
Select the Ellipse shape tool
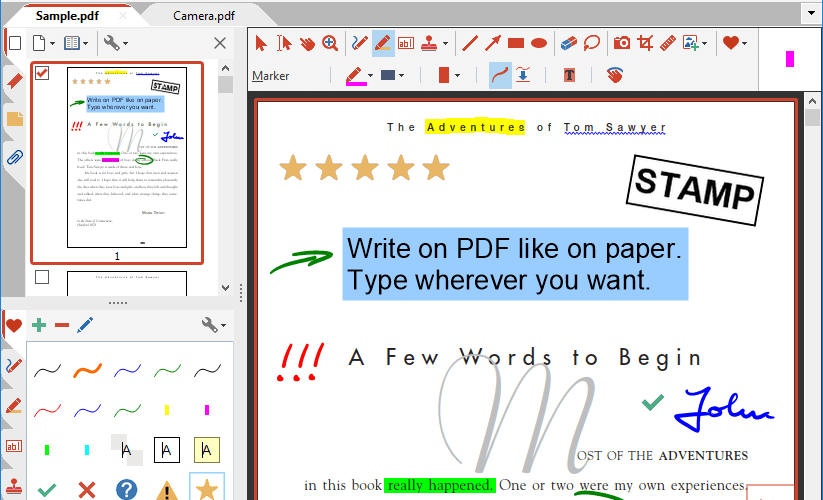coord(539,43)
